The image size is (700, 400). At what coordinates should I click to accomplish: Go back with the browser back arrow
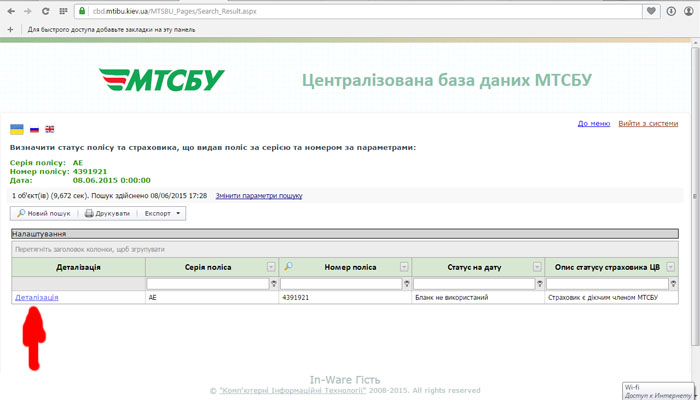(11, 11)
